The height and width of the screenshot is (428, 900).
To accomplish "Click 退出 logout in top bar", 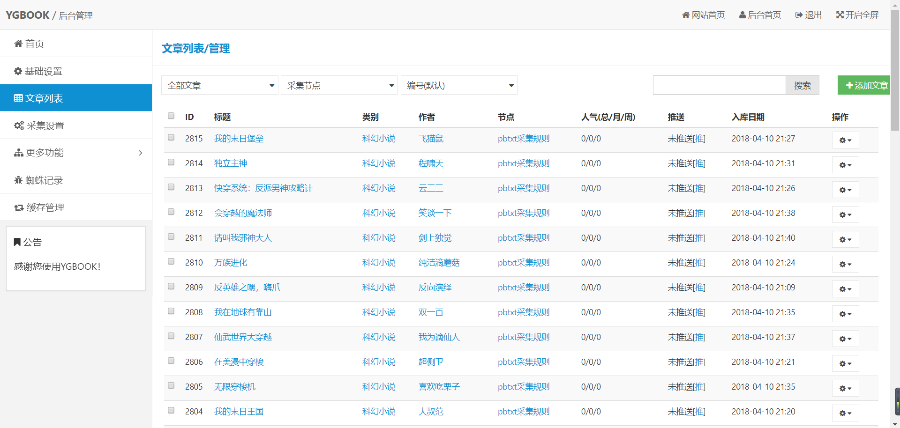I will pyautogui.click(x=808, y=15).
